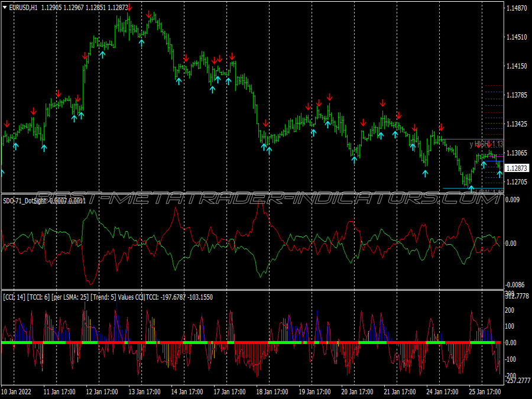Select the 13 Jan 17:00 time label

tap(145, 391)
